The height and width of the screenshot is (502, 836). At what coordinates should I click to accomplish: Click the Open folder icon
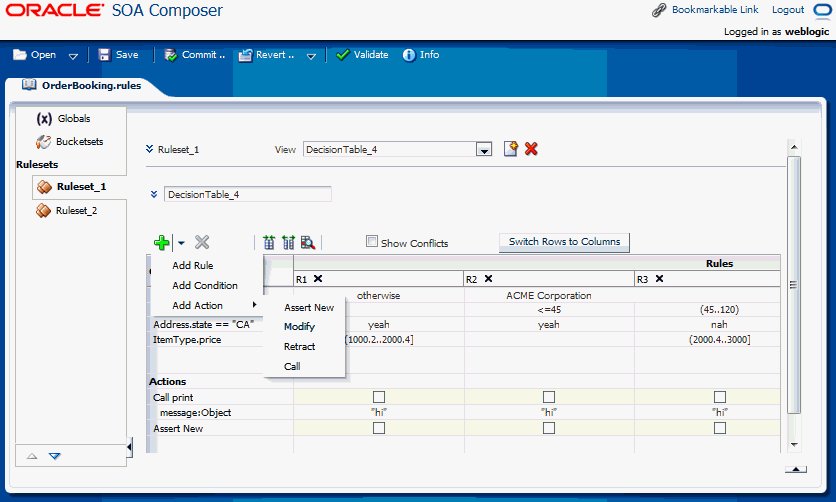(20, 54)
